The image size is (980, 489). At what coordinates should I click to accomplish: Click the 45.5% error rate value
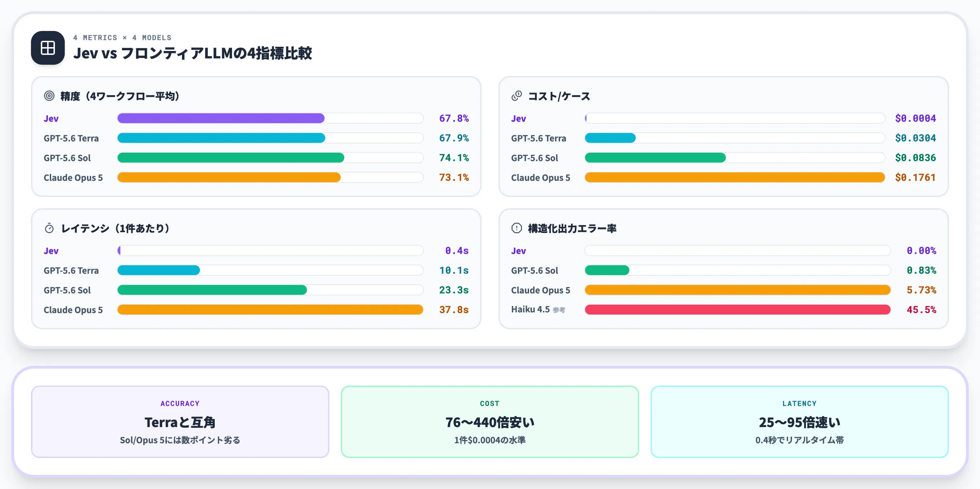[921, 310]
